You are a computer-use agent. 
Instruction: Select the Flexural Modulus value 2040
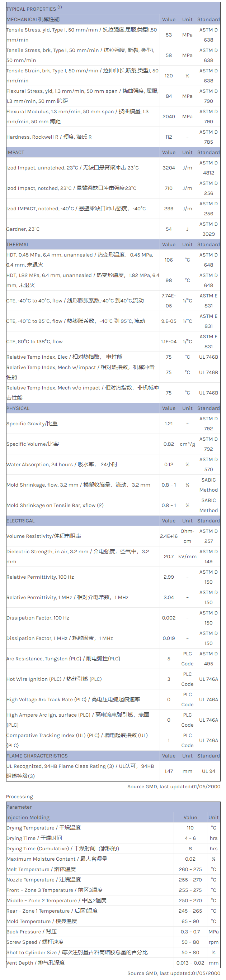(169, 116)
